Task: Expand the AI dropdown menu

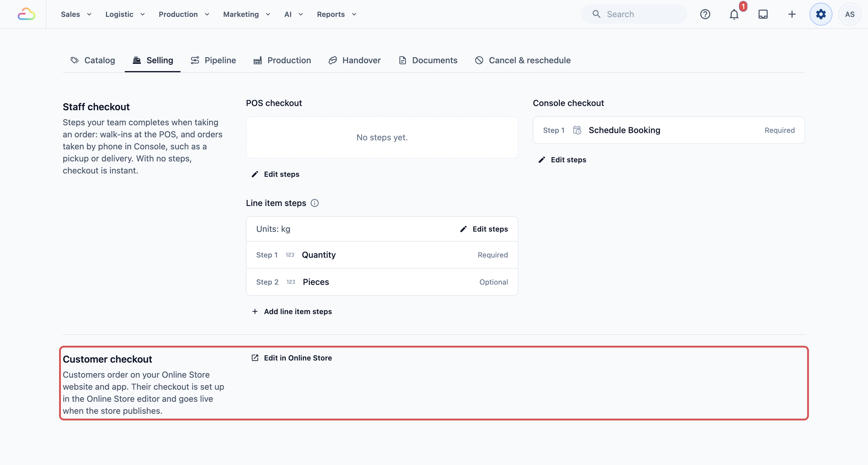Action: click(294, 14)
